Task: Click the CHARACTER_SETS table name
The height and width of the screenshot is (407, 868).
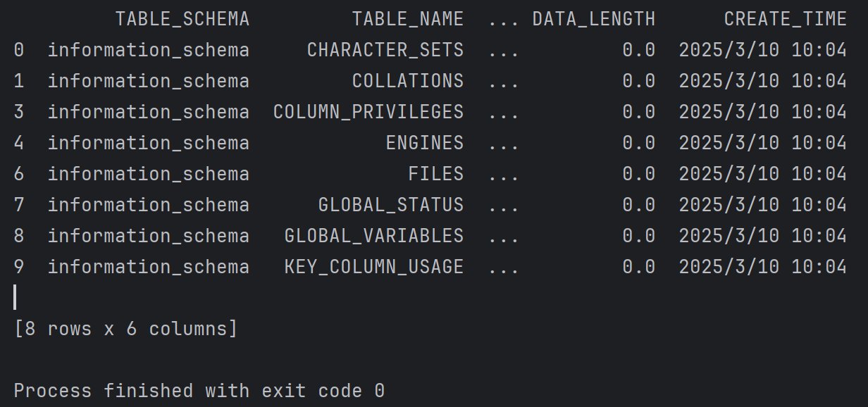Action: 385,50
